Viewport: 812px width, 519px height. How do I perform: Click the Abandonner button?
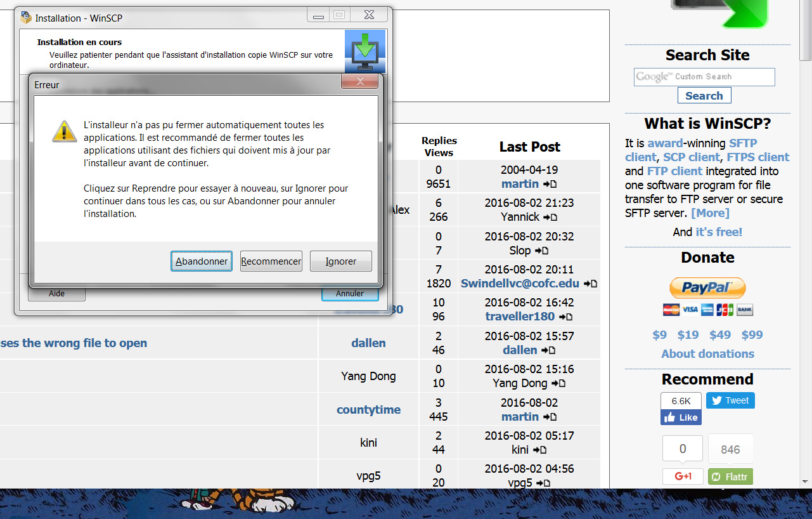pyautogui.click(x=202, y=261)
